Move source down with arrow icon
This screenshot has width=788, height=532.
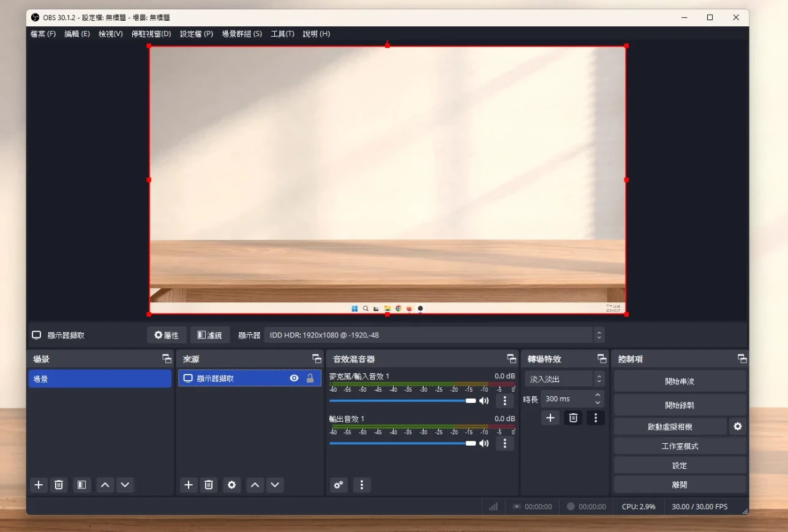275,485
